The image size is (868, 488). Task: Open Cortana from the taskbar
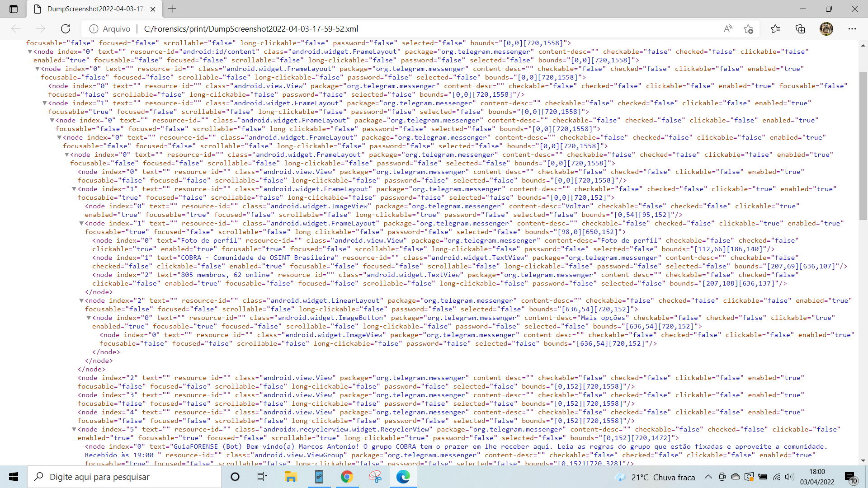click(235, 477)
